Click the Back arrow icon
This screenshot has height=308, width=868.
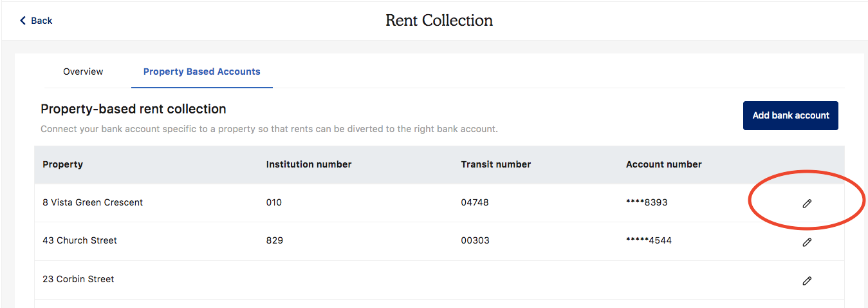23,21
